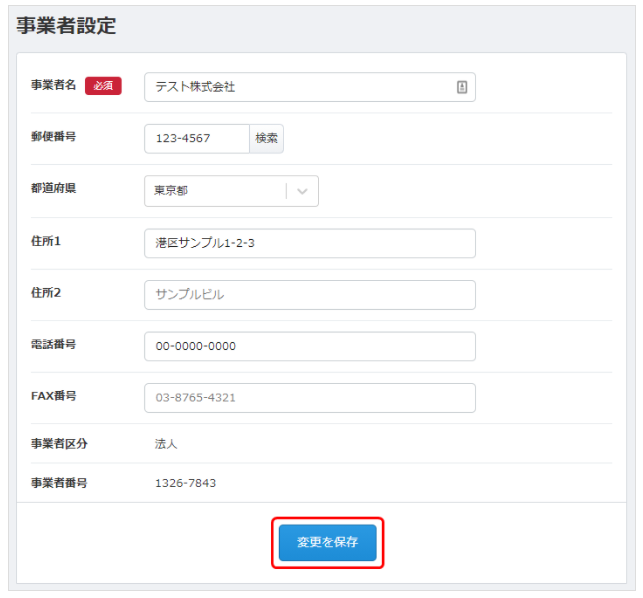Click the 郵便番号 label
The height and width of the screenshot is (598, 643).
(x=53, y=136)
